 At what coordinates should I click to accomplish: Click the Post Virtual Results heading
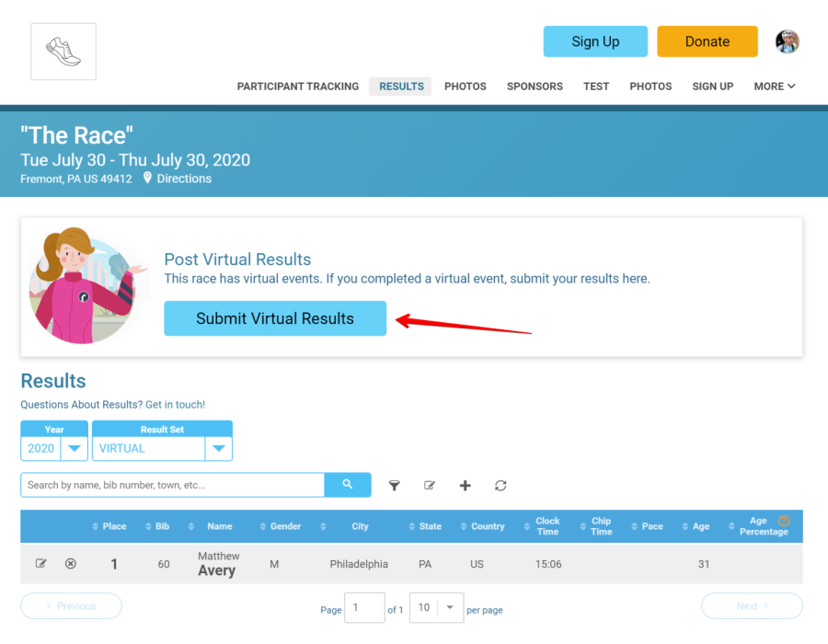[237, 259]
